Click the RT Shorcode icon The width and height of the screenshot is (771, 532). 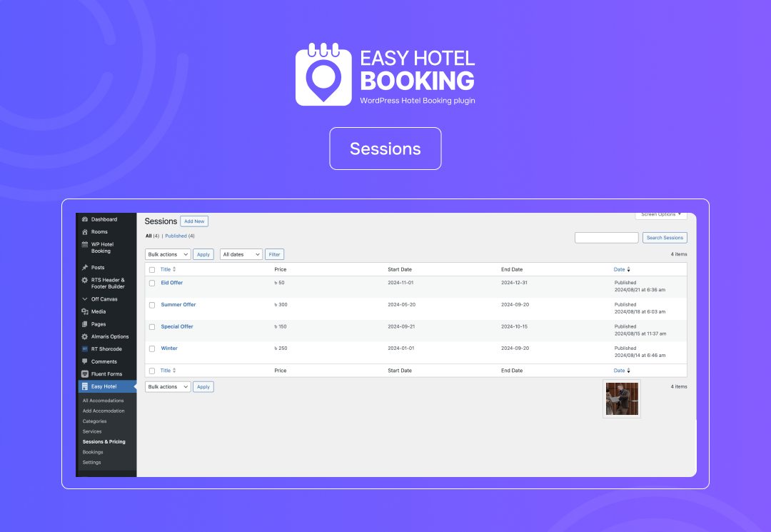(84, 349)
